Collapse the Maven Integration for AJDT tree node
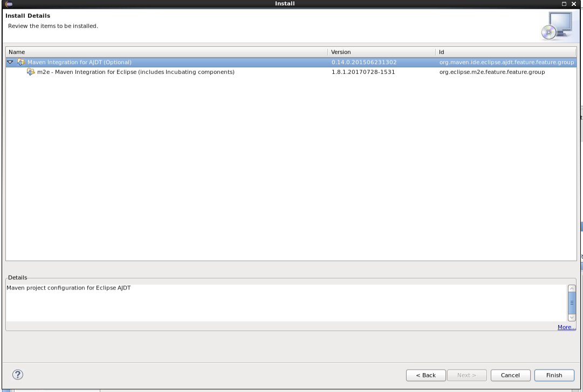The height and width of the screenshot is (392, 583). [x=10, y=62]
